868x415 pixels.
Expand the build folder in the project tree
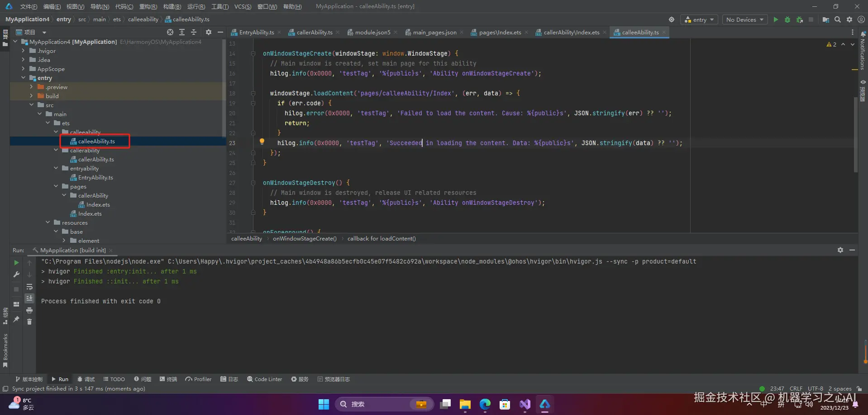31,96
